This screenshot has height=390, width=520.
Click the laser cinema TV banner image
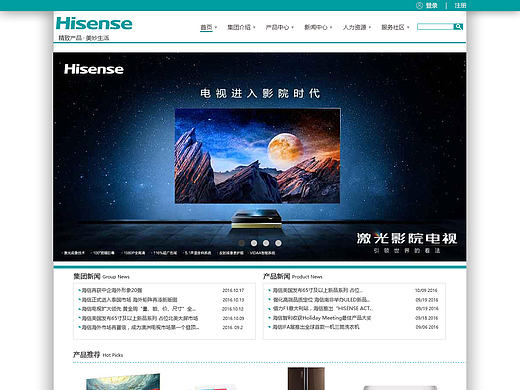260,157
